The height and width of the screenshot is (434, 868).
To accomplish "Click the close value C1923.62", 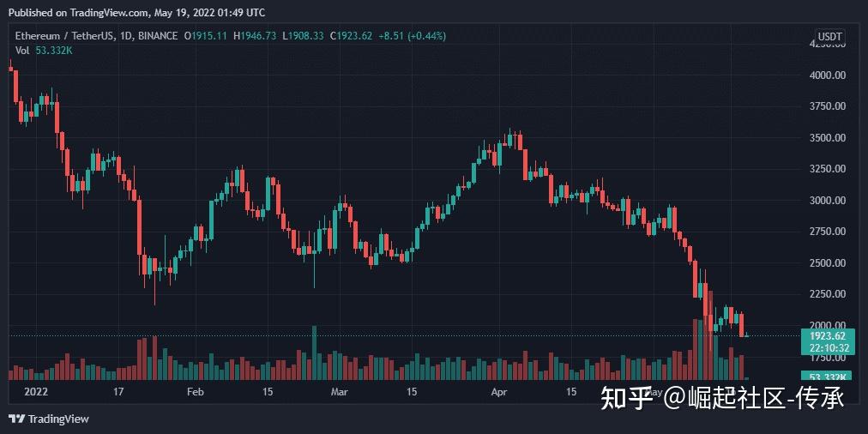I will pos(351,36).
